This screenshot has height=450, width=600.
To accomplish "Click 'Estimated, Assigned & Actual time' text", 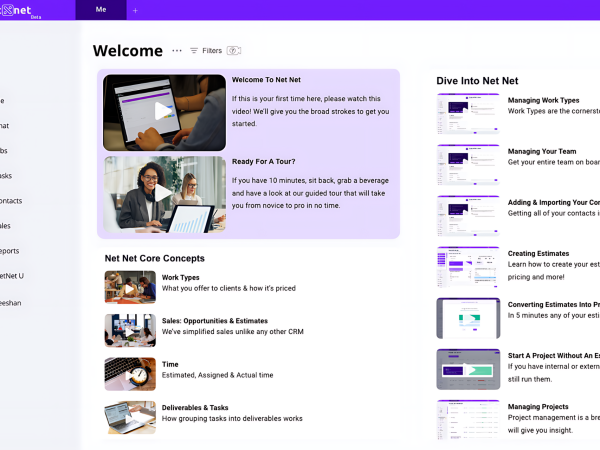I will pyautogui.click(x=217, y=375).
